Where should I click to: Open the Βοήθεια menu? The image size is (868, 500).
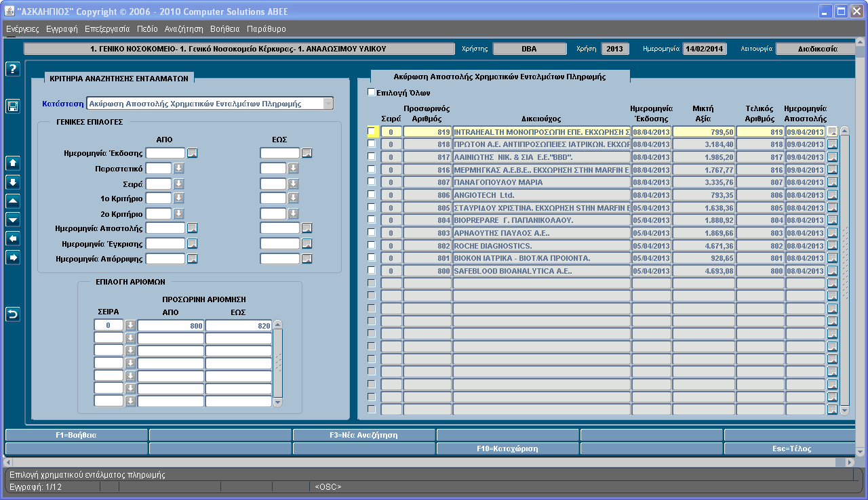[225, 29]
